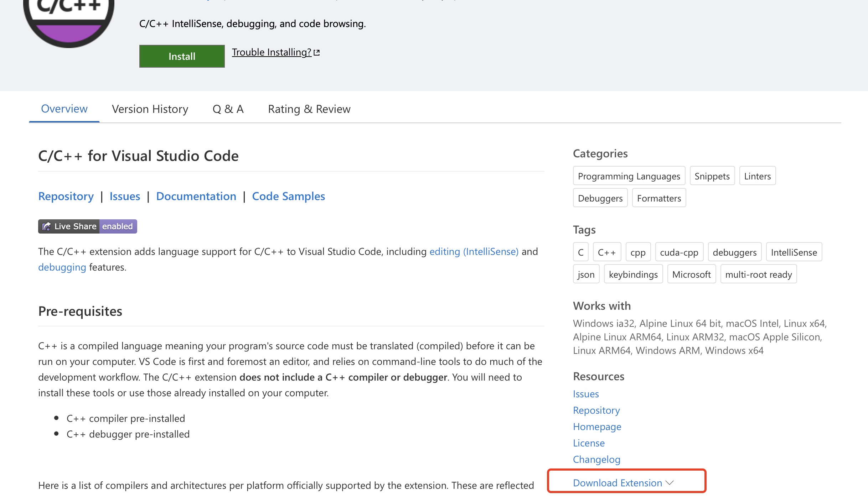Switch to the Version History tab
Image resolution: width=868 pixels, height=497 pixels.
(x=150, y=109)
